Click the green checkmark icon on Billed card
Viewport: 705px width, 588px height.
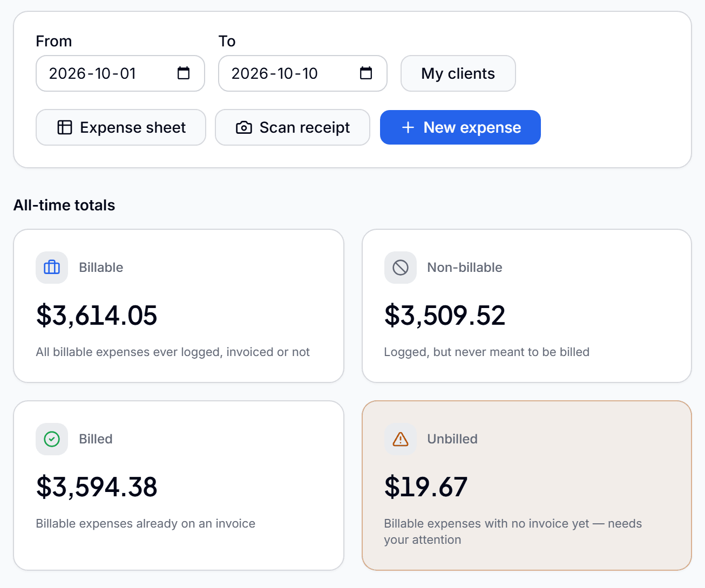click(52, 439)
